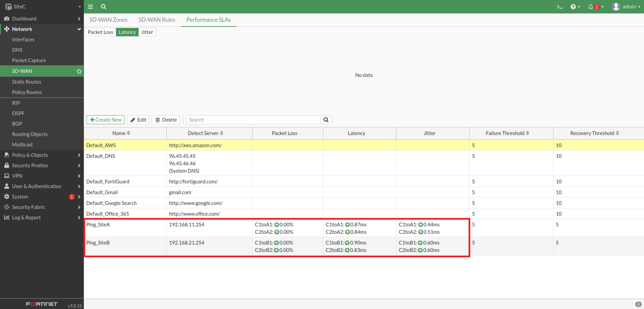The image size is (644, 309).
Task: Sort by Recovery Threshold column arrows
Action: point(617,133)
